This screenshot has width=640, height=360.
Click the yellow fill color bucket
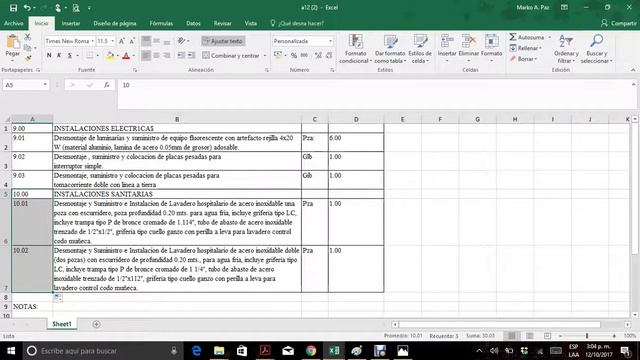tap(109, 56)
